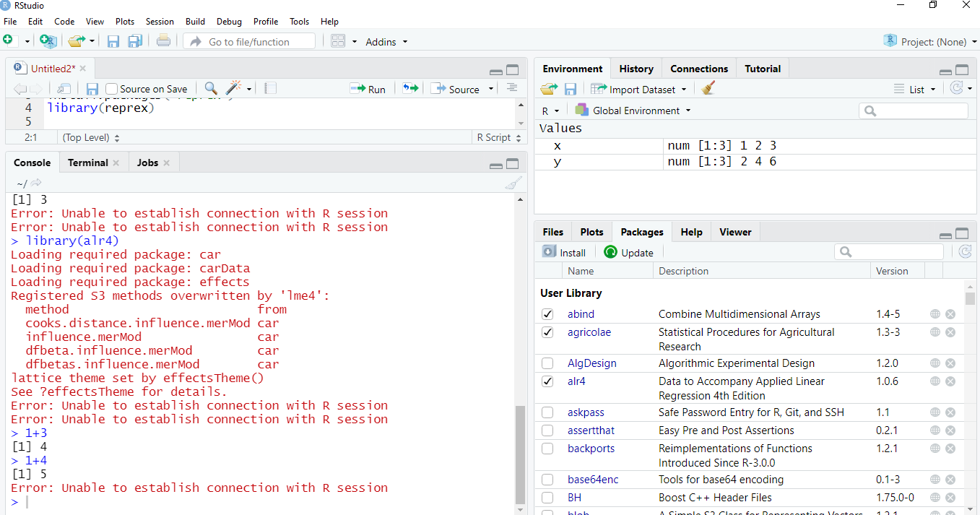
Task: Open R language selector in Environment
Action: [x=550, y=111]
